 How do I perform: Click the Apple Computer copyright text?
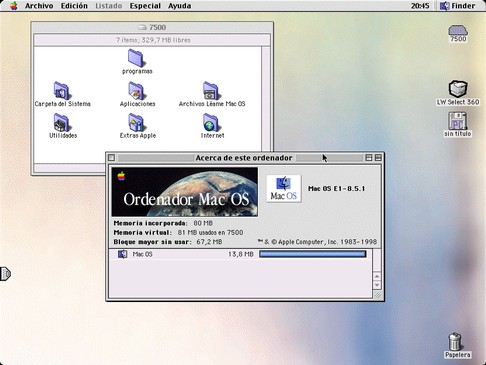click(x=317, y=242)
